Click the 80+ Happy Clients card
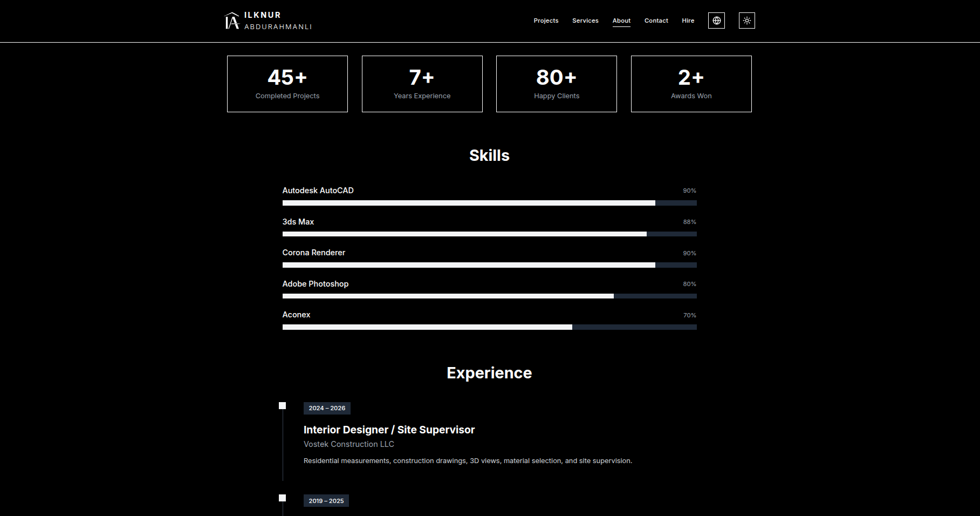Viewport: 980px width, 516px height. coord(556,84)
